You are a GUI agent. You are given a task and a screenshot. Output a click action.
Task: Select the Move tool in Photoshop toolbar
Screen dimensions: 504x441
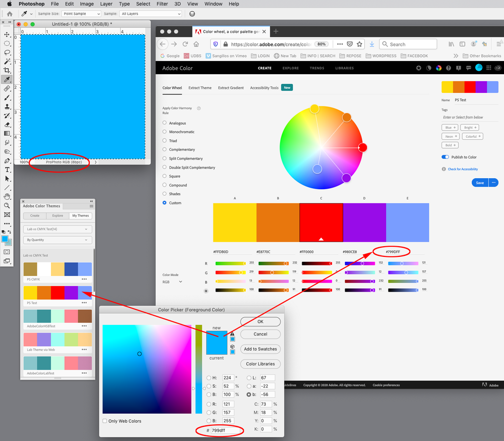[7, 34]
